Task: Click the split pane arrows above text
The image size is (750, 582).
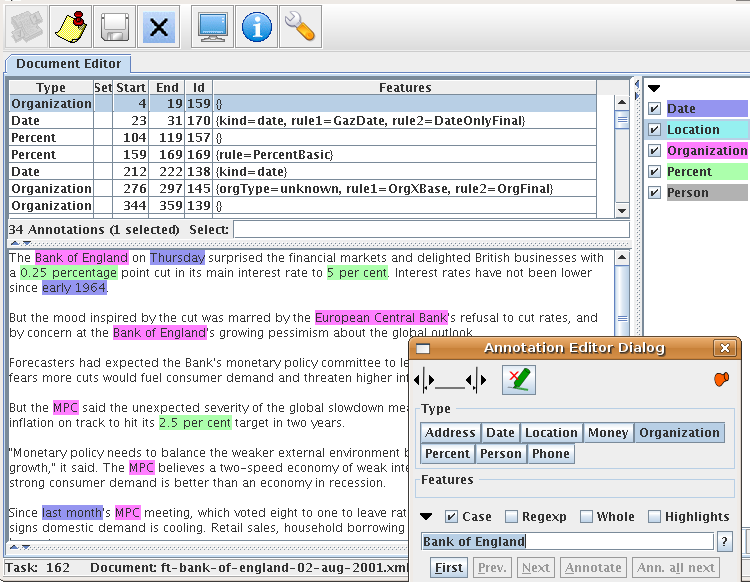Action: [x=21, y=243]
